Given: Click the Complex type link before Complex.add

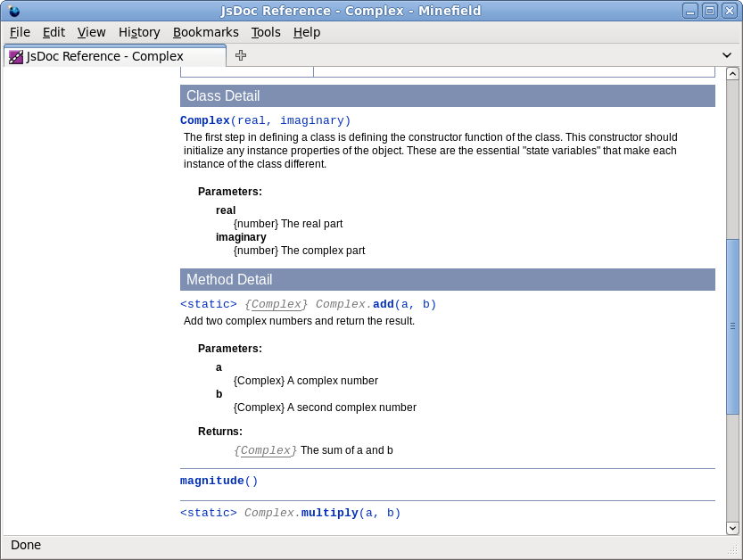Looking at the screenshot, I should coord(277,304).
